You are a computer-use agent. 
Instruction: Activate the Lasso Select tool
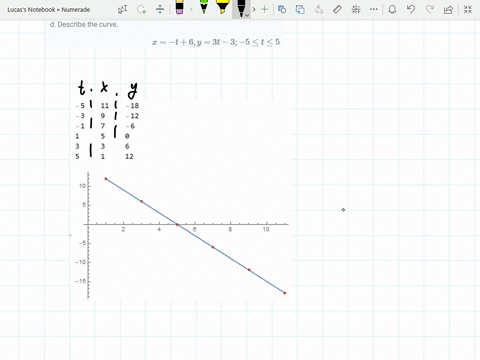pos(141,9)
